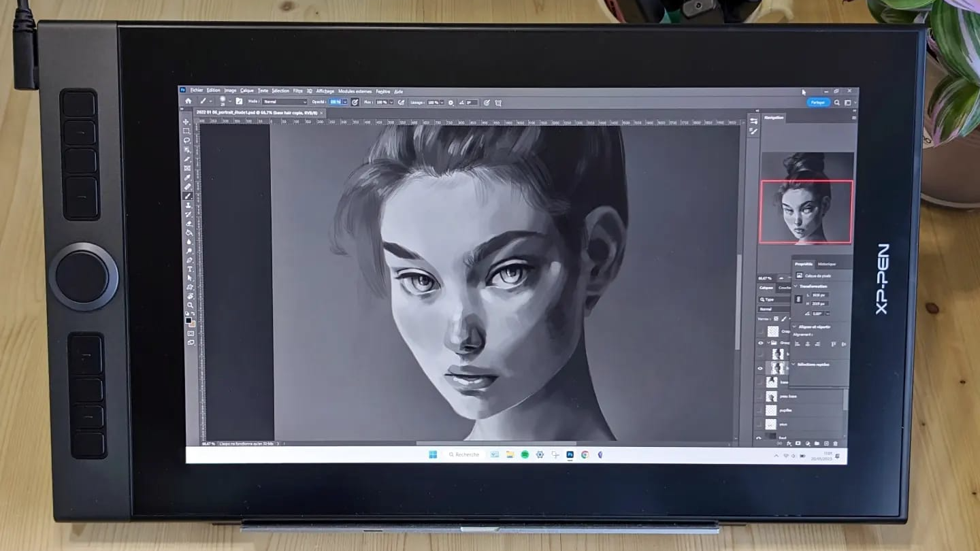Open the Opacité value dropdown arrow
Viewport: 980px width, 551px height.
[x=345, y=102]
